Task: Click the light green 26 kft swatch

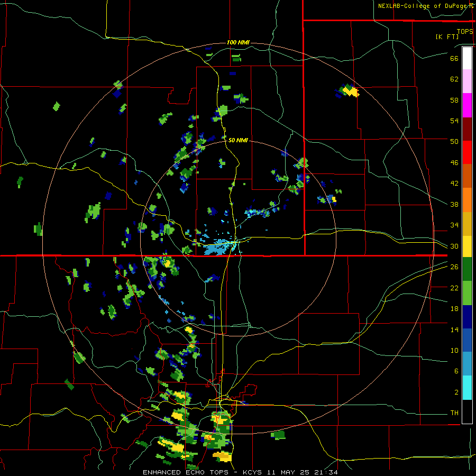Action: click(467, 294)
